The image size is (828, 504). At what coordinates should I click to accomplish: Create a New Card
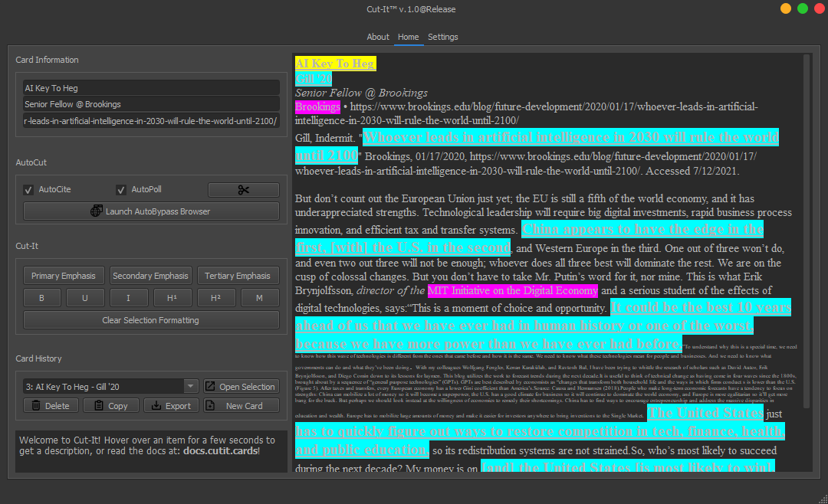click(242, 405)
